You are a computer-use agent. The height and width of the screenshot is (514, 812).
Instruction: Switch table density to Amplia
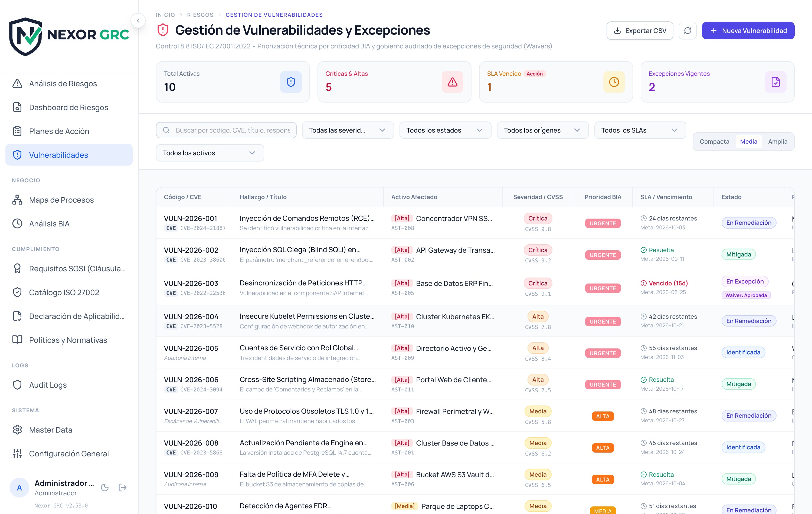pyautogui.click(x=778, y=141)
